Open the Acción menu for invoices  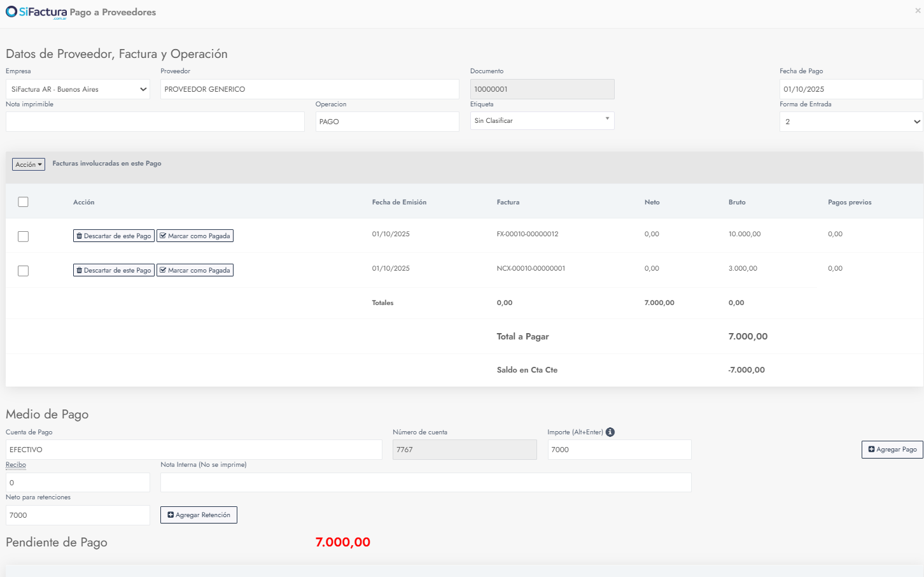(x=29, y=164)
